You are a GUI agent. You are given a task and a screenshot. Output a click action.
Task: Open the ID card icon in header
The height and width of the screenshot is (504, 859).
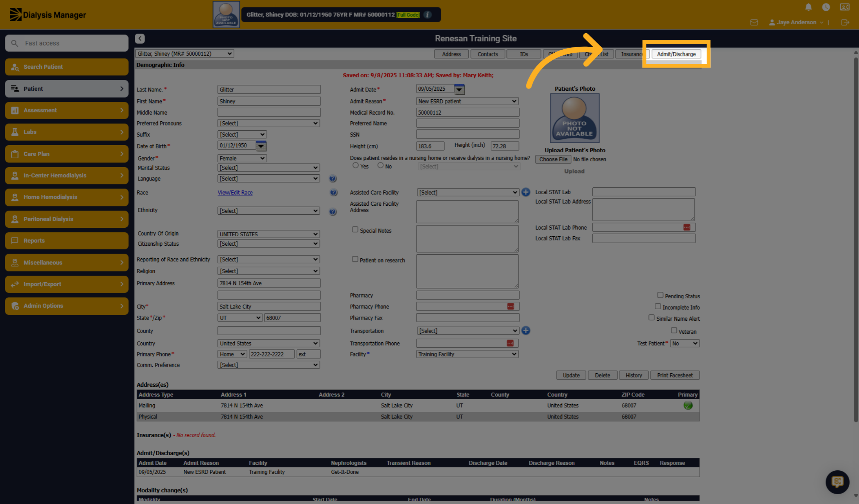[x=844, y=7]
